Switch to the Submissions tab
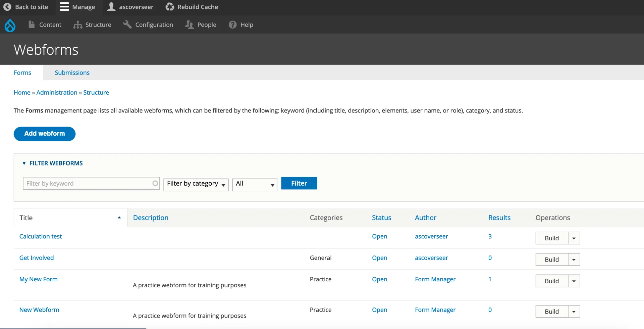This screenshot has height=329, width=644. [72, 73]
